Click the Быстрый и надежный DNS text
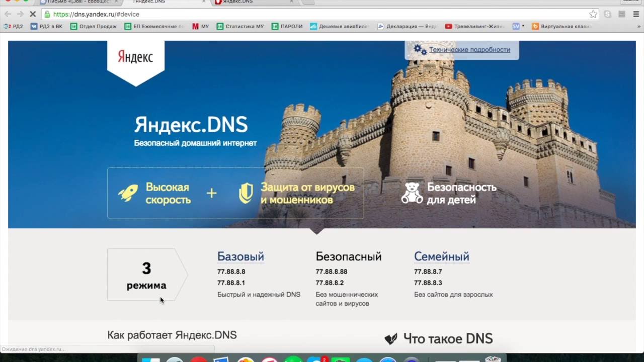 (259, 295)
